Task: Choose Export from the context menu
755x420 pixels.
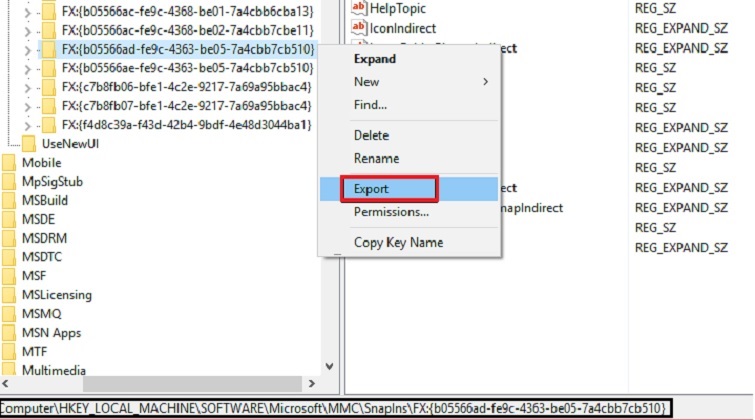Action: 371,188
